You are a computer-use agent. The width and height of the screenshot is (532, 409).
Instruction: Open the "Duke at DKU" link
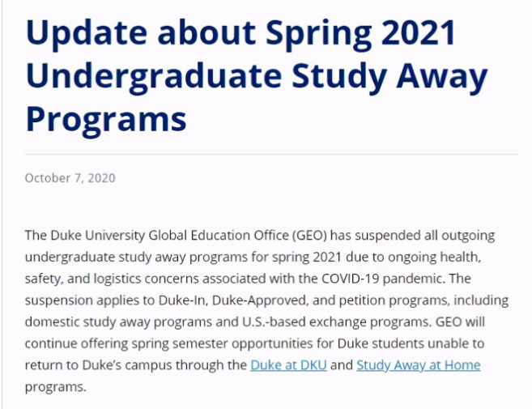288,364
